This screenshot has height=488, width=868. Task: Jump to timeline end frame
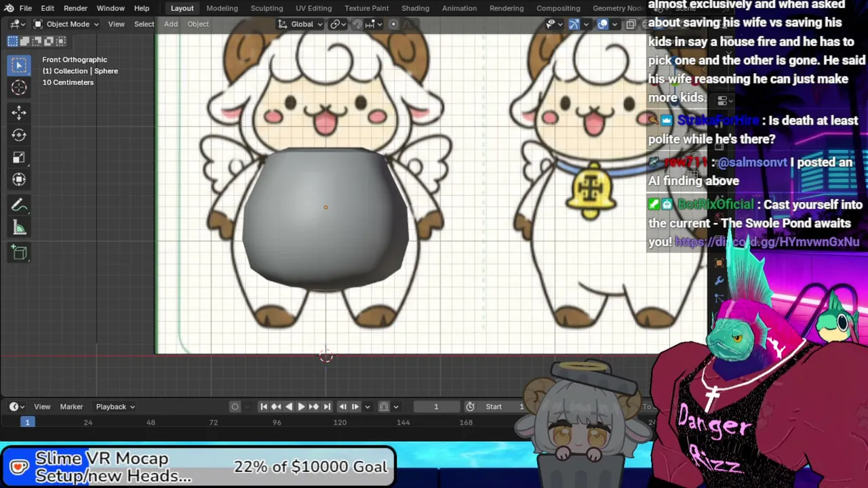click(x=327, y=407)
